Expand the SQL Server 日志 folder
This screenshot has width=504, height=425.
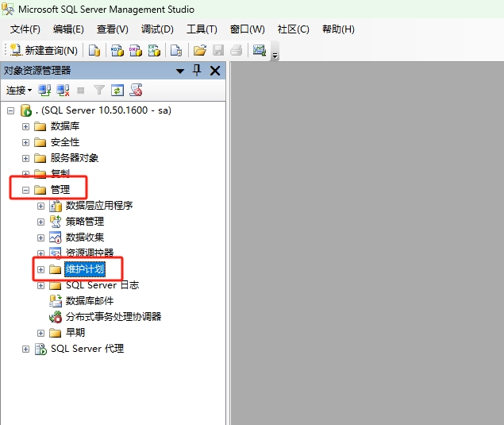40,286
